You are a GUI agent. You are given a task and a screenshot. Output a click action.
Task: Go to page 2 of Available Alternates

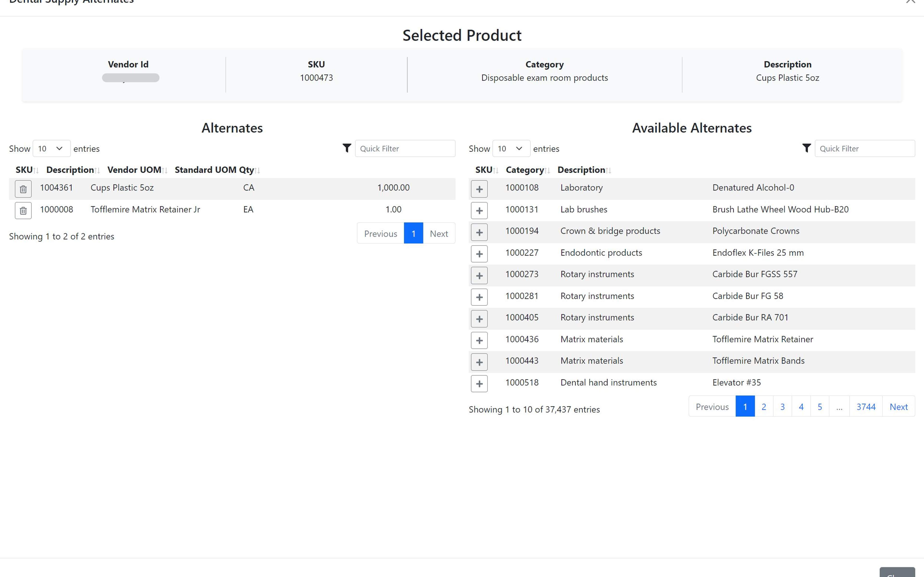tap(764, 407)
